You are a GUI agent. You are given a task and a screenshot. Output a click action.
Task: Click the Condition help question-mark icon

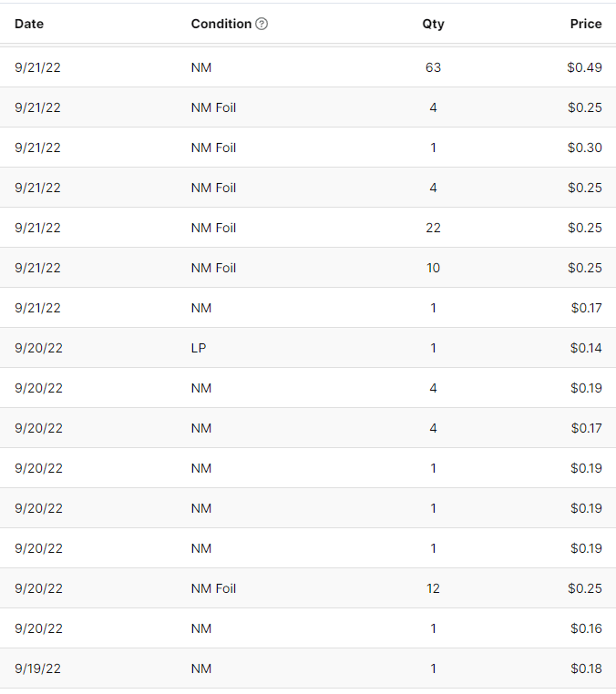(262, 24)
